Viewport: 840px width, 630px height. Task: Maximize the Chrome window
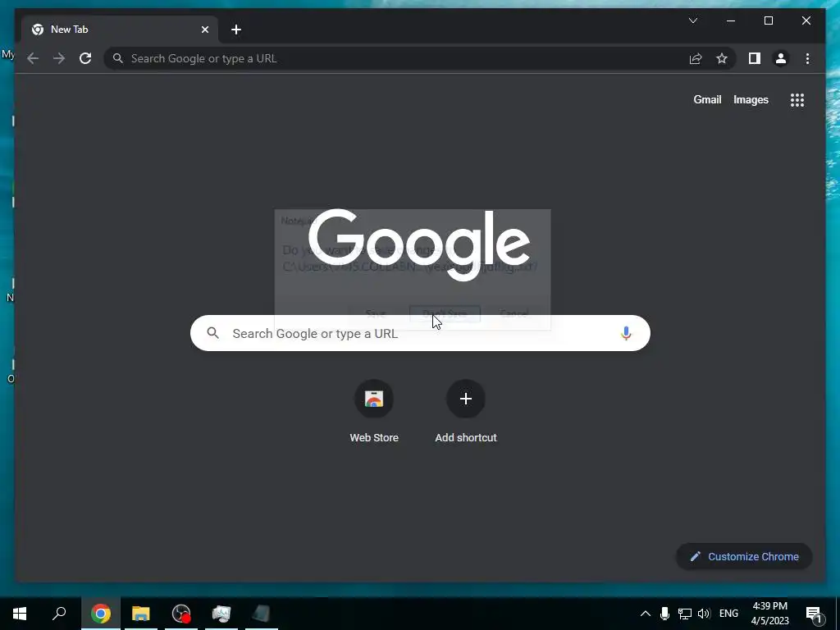point(768,21)
